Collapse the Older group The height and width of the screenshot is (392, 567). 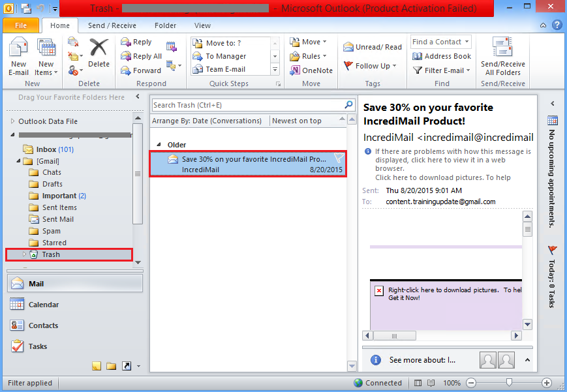tap(159, 145)
